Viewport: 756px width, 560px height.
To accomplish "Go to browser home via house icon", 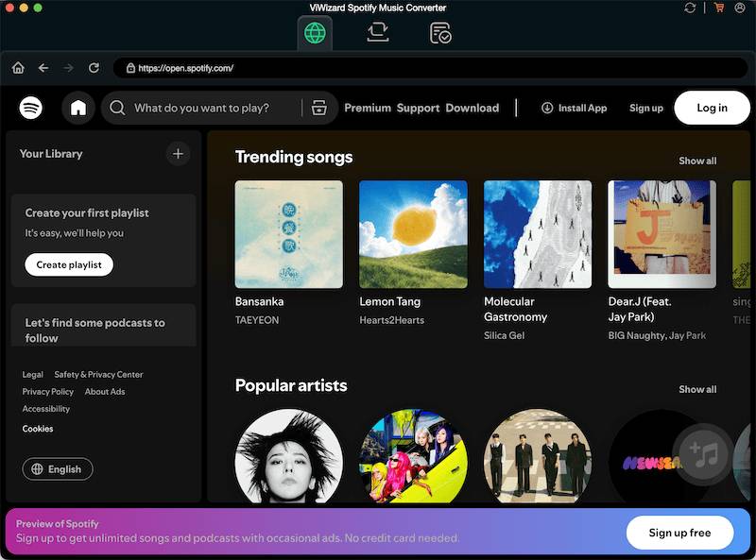I will [18, 68].
